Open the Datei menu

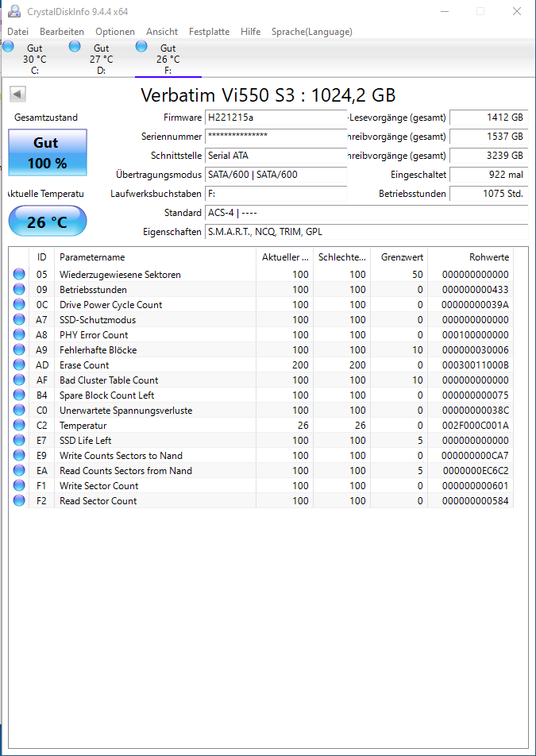point(18,32)
